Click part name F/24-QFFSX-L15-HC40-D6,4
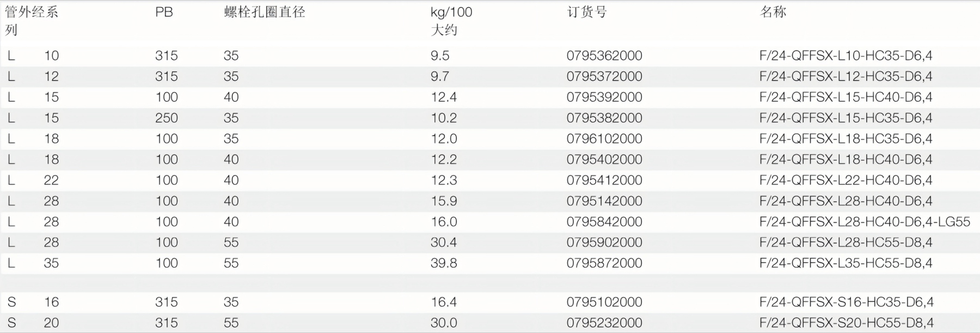980x333 pixels. click(846, 97)
